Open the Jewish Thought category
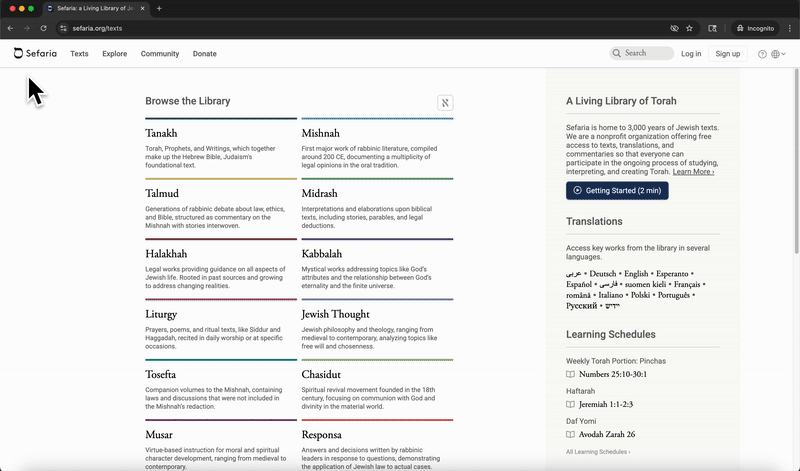This screenshot has width=800, height=471. click(x=335, y=314)
